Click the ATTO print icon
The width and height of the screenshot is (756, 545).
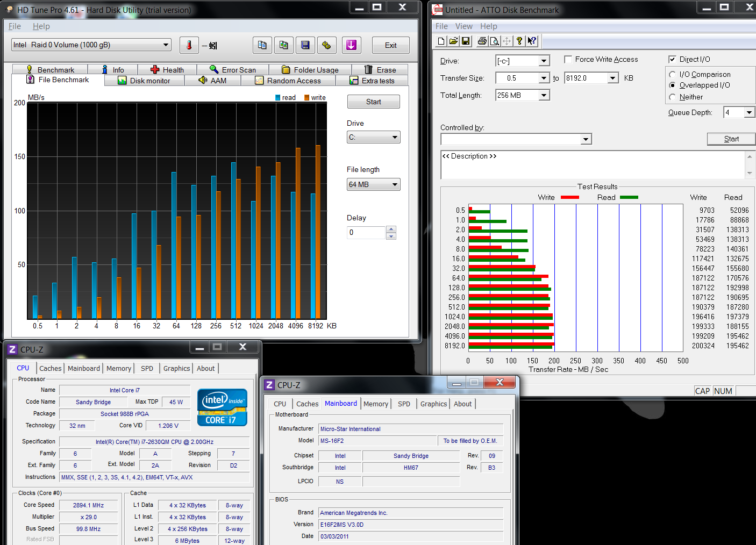482,41
